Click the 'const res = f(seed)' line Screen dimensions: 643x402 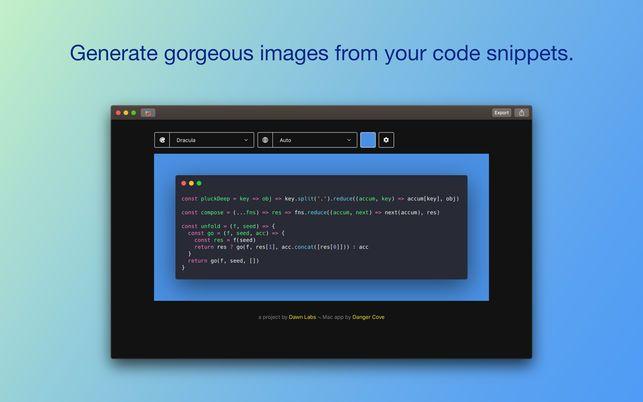(x=225, y=240)
